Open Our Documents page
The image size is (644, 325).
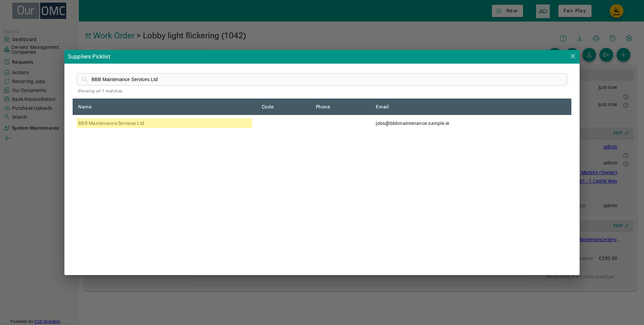(x=29, y=90)
